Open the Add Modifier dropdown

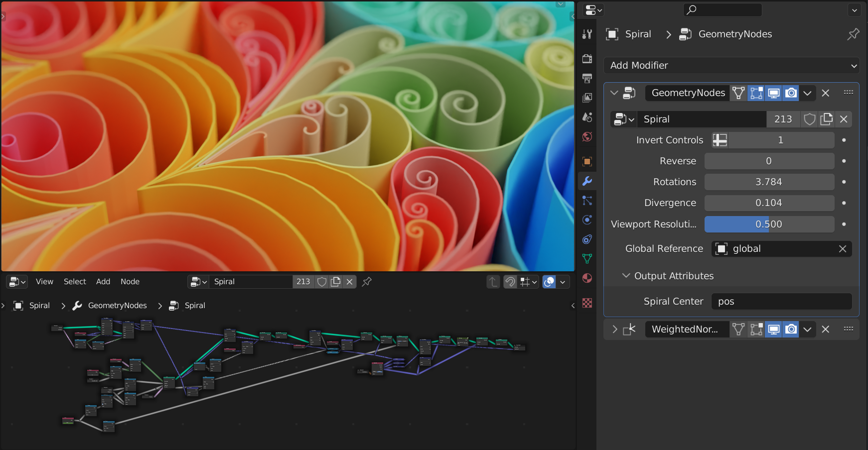point(731,65)
